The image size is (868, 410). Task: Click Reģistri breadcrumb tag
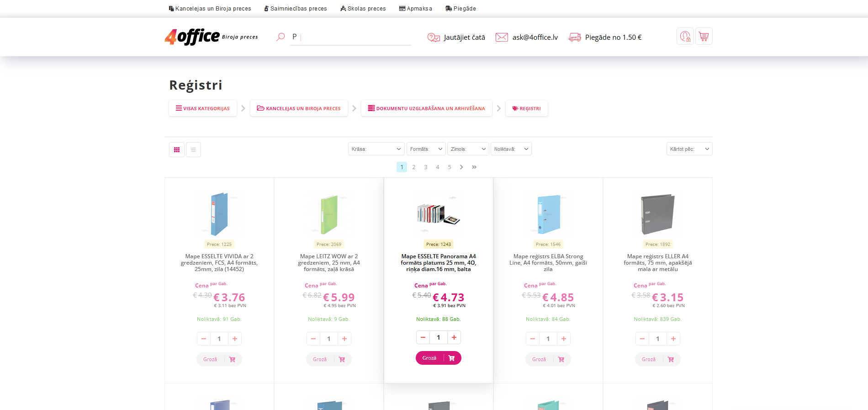pos(527,108)
